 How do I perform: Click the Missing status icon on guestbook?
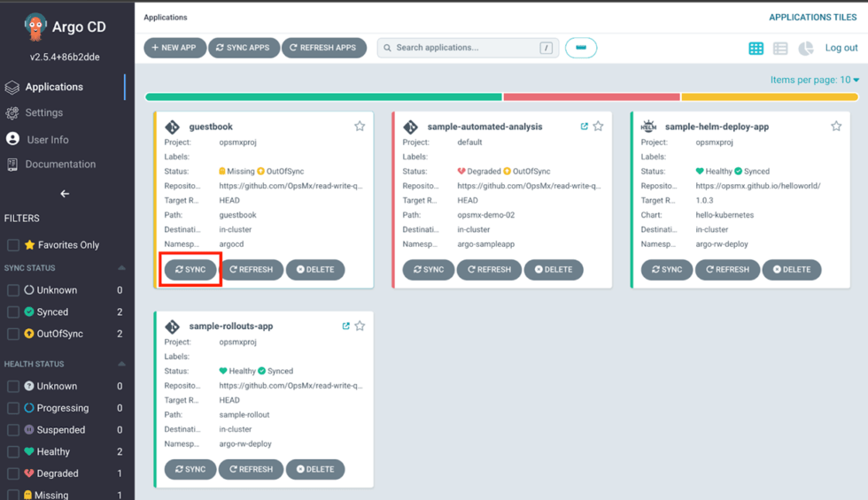222,171
